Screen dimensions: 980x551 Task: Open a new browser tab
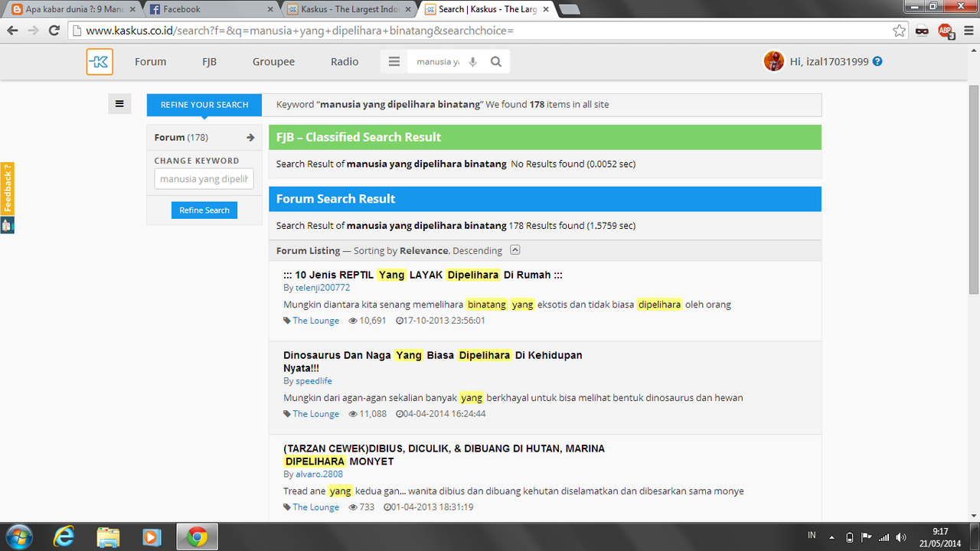coord(569,9)
